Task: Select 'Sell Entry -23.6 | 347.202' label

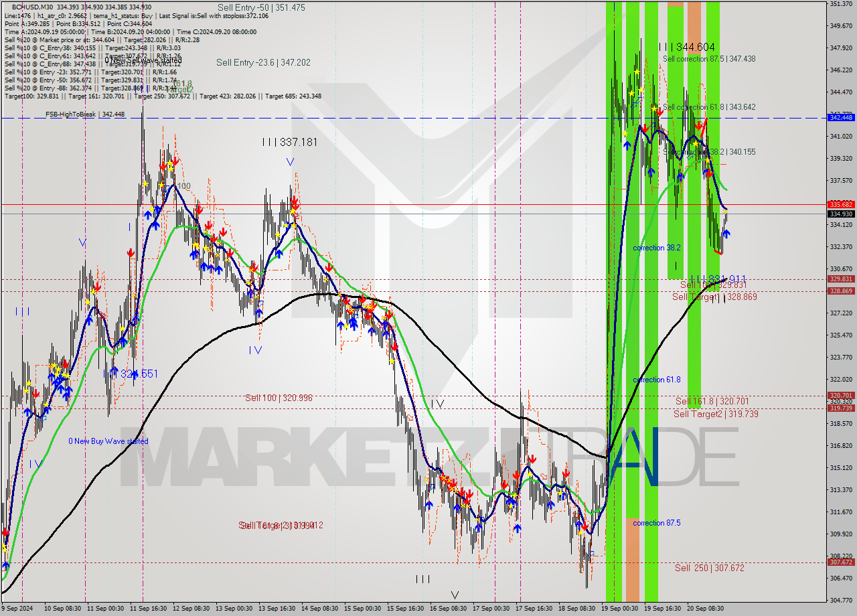Action: [x=263, y=62]
